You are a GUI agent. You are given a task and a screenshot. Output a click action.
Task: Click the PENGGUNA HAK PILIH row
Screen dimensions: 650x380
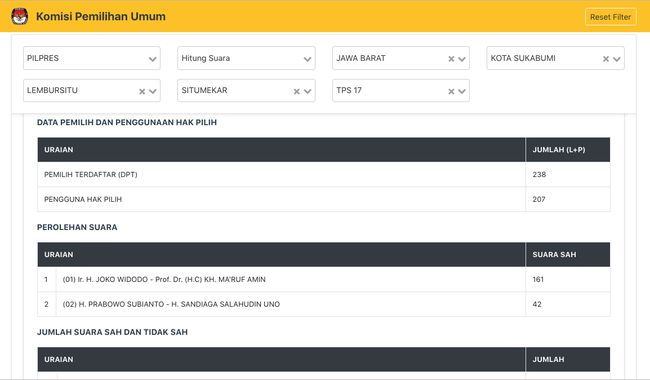(x=324, y=199)
